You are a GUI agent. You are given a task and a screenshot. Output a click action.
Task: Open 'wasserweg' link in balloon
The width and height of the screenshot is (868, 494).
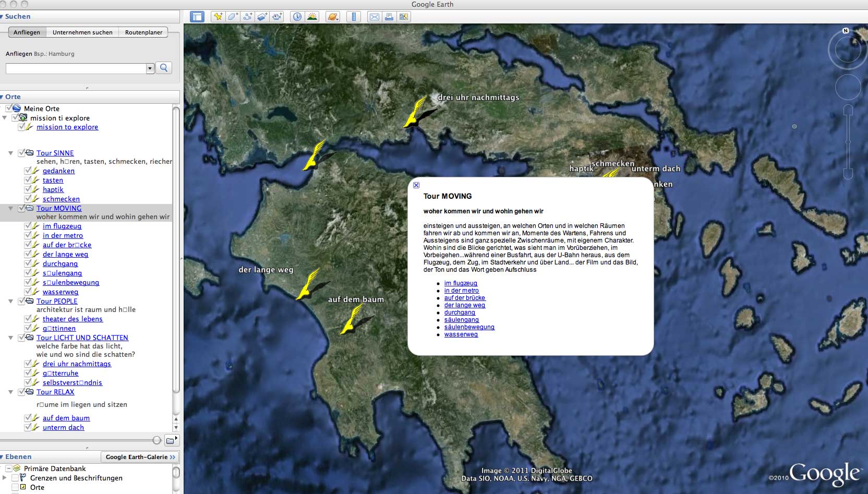[x=461, y=334]
